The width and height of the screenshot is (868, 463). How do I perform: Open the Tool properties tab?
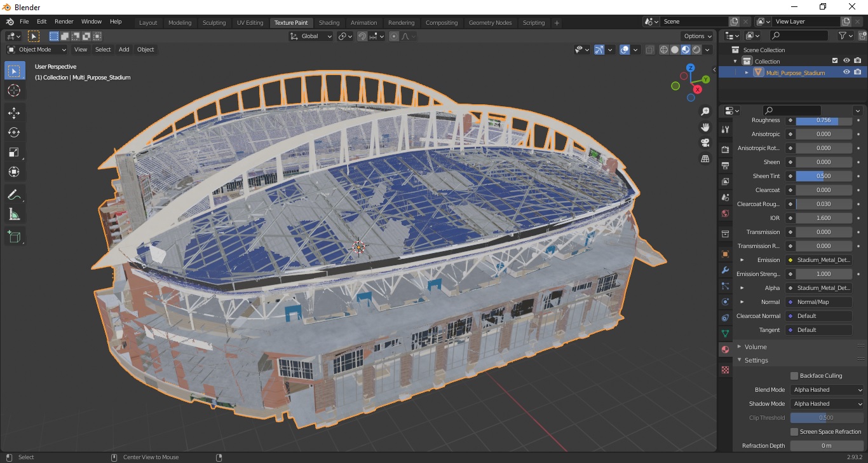click(x=725, y=129)
